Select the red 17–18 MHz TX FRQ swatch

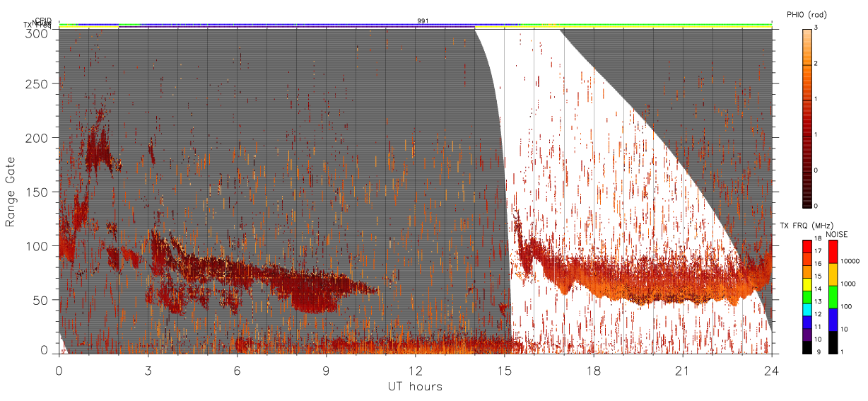(807, 247)
